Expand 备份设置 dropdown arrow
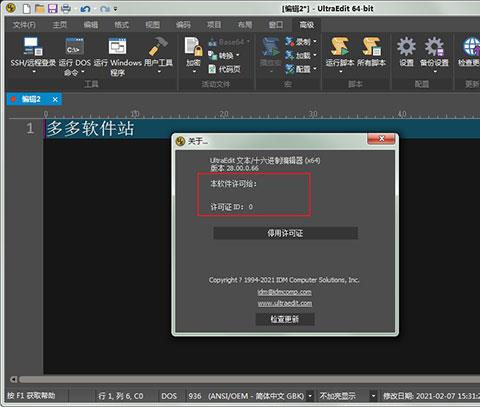The height and width of the screenshot is (407, 480). click(x=435, y=71)
